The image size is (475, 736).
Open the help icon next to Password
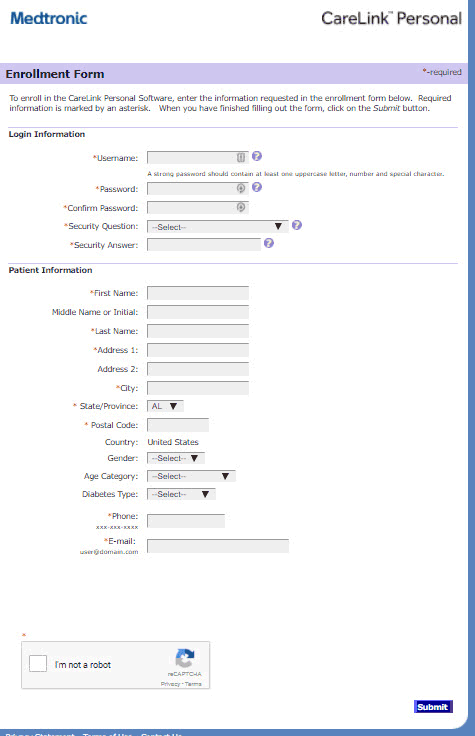[257, 187]
